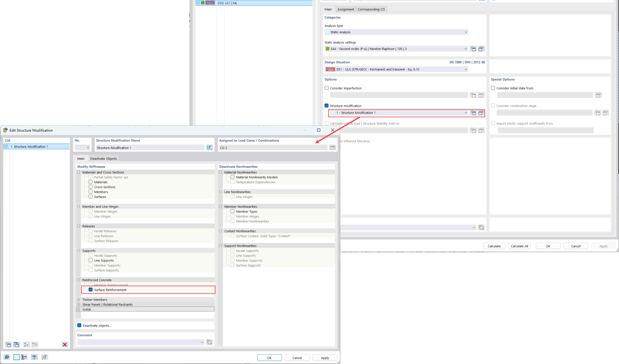This screenshot has height=364, width=619.
Task: Click the fx function icon in dialog footer
Action: click(44, 357)
